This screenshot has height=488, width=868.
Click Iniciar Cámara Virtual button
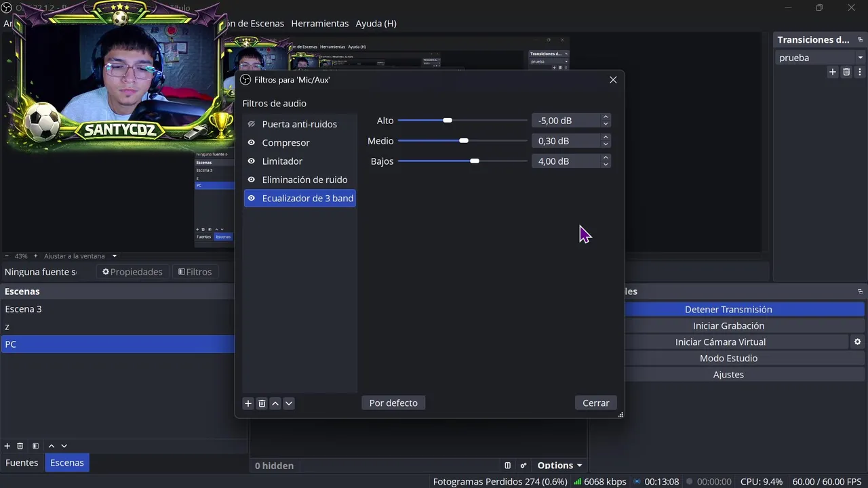(x=720, y=342)
